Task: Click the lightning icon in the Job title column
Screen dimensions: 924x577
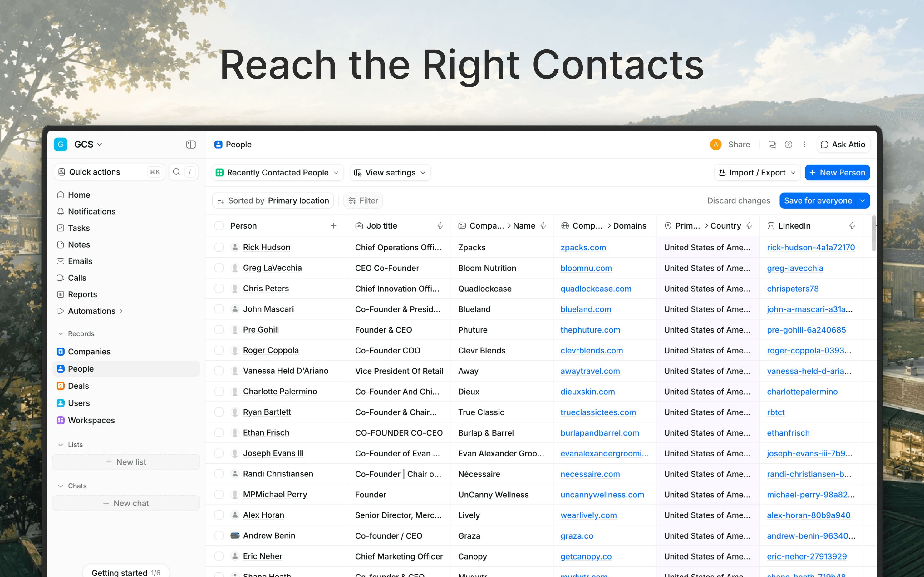Action: coord(440,225)
